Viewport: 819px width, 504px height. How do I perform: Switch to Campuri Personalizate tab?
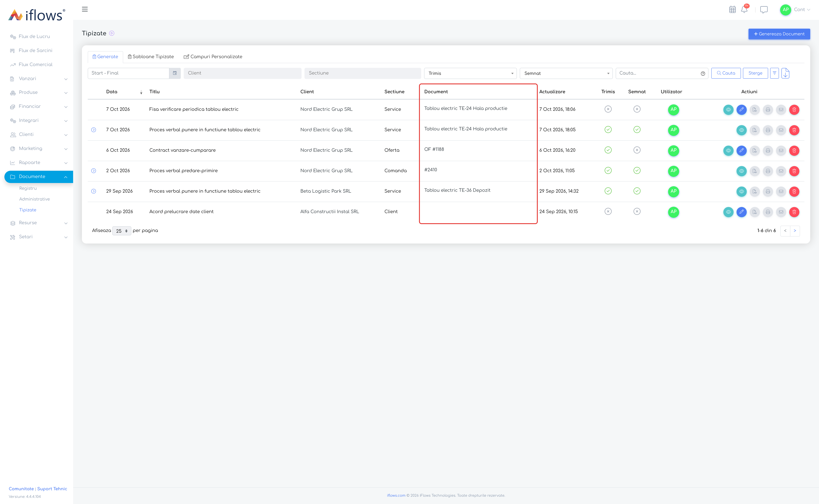[213, 57]
